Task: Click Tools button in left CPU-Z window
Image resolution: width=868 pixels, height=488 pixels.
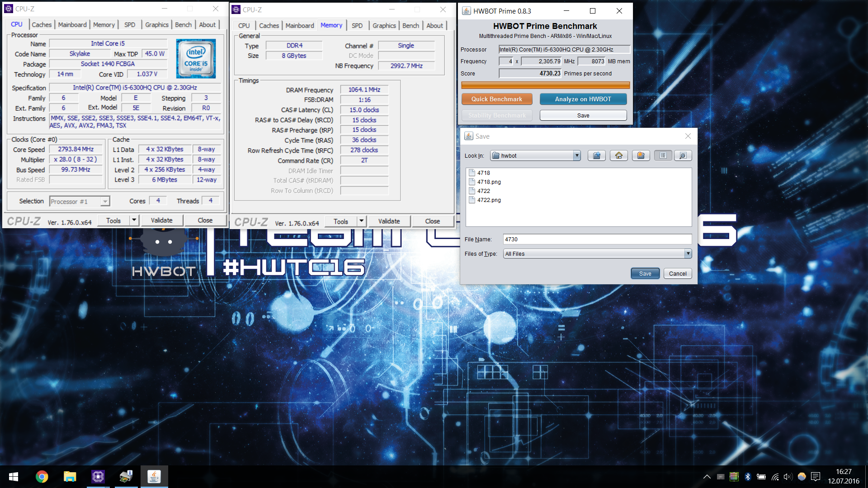Action: click(113, 221)
